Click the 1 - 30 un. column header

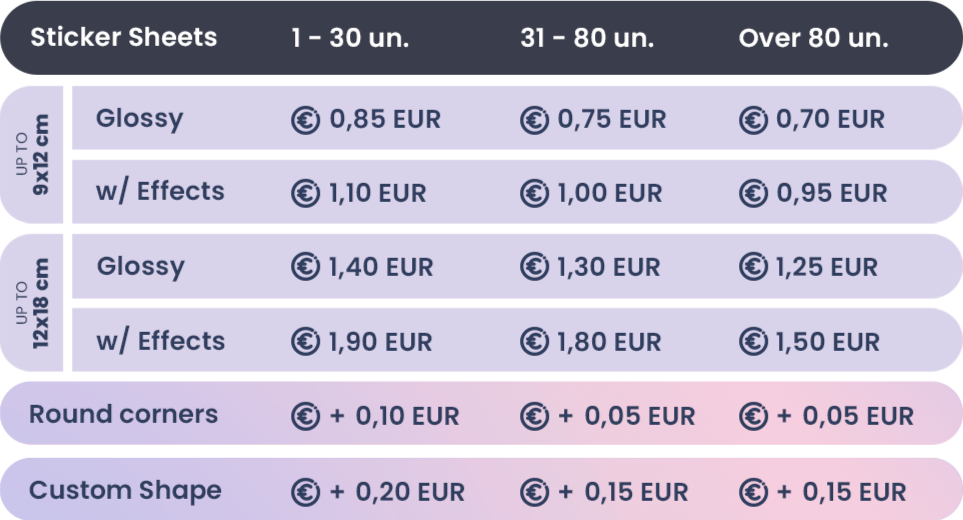(x=350, y=39)
